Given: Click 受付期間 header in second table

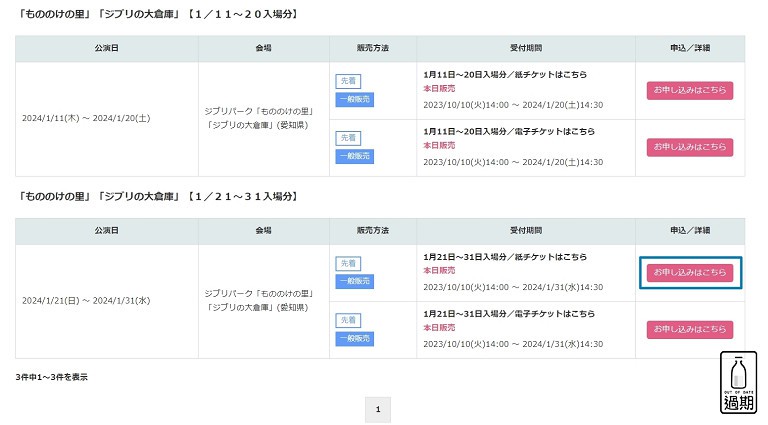Looking at the screenshot, I should (x=526, y=230).
